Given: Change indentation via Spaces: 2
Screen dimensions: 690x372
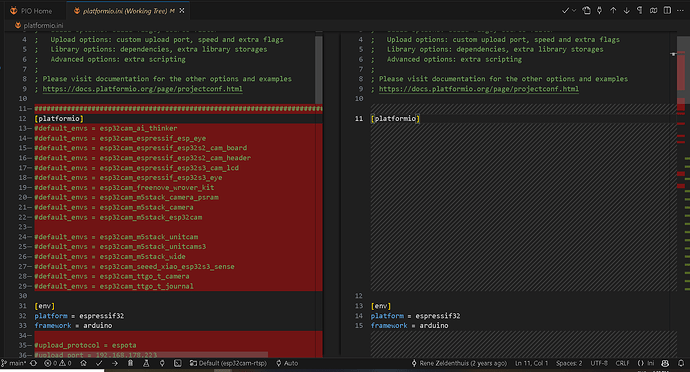Looking at the screenshot, I should coord(569,363).
